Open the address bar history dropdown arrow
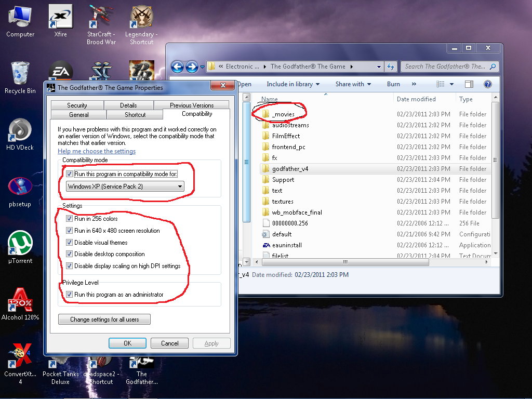The width and height of the screenshot is (532, 399). [x=379, y=67]
